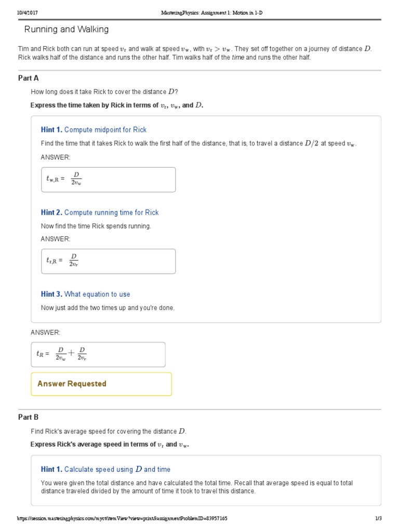This screenshot has height=532, width=399.
Task: Click the t_r,R answer field
Action: pyautogui.click(x=108, y=261)
